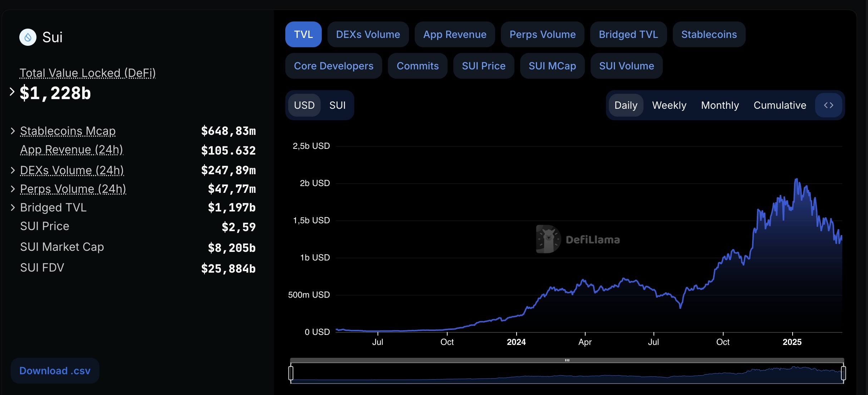Image resolution: width=868 pixels, height=395 pixels.
Task: Toggle the Commits chart metric
Action: coord(418,66)
